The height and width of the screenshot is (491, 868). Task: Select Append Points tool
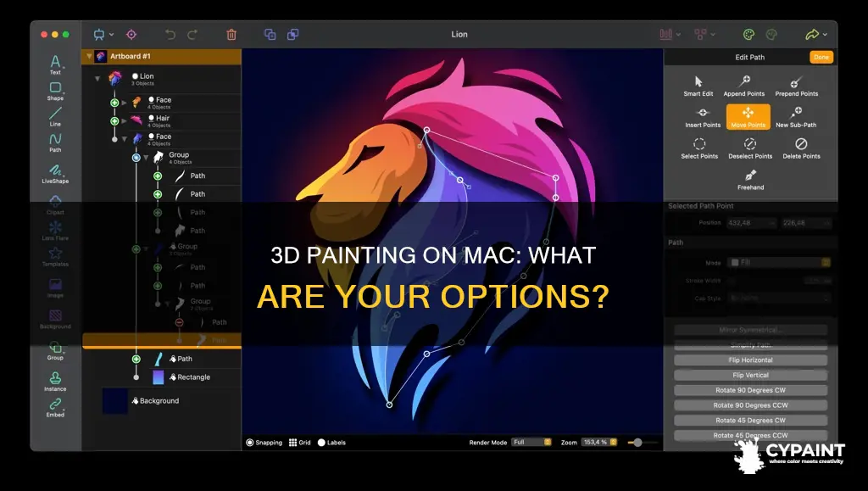point(744,86)
